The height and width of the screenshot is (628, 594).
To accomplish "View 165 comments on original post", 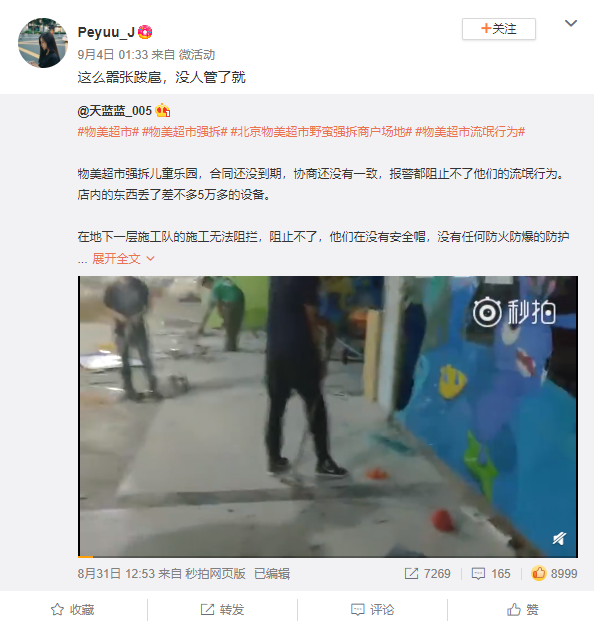I will (x=491, y=574).
